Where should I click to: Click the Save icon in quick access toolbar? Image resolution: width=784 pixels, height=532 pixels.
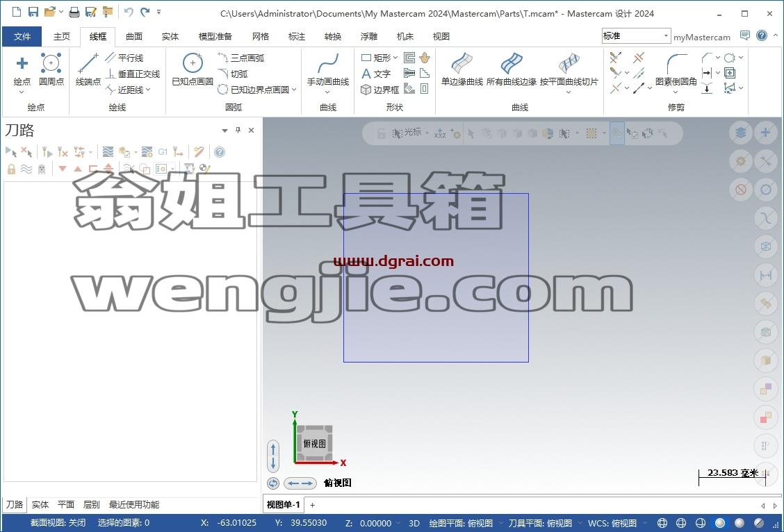click(x=33, y=12)
